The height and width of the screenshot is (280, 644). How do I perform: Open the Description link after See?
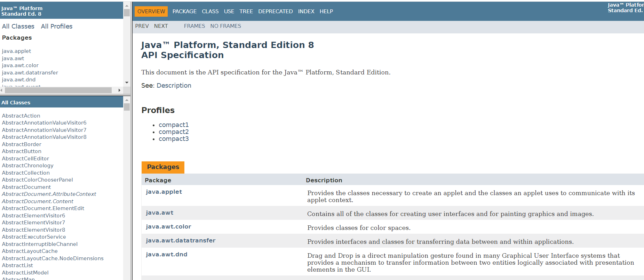[174, 86]
